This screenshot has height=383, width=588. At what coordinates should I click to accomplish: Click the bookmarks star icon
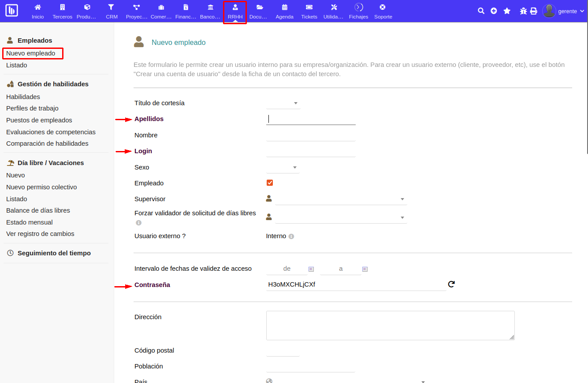[507, 11]
